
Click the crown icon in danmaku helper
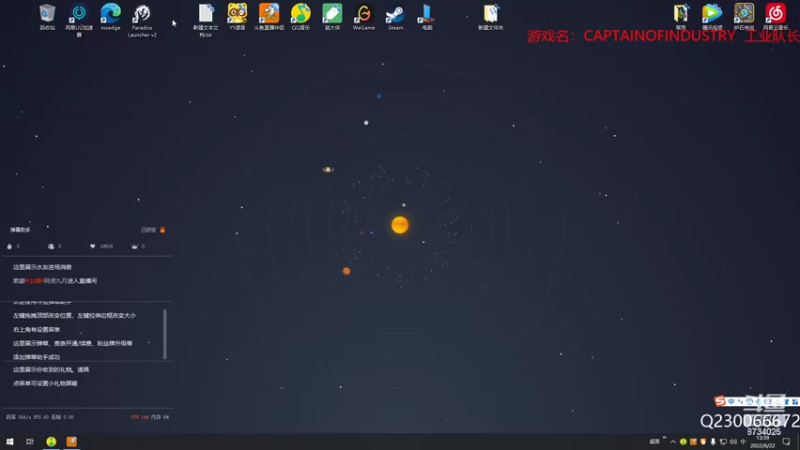point(134,246)
